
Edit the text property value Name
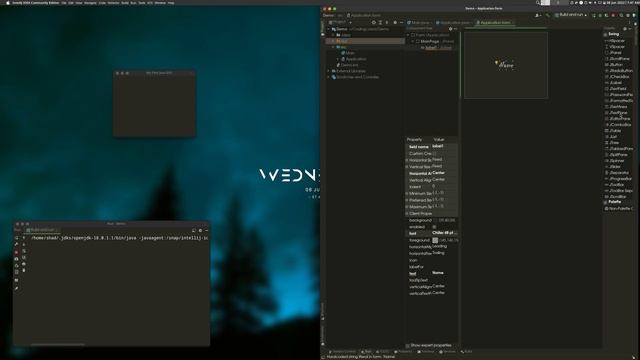pos(444,273)
